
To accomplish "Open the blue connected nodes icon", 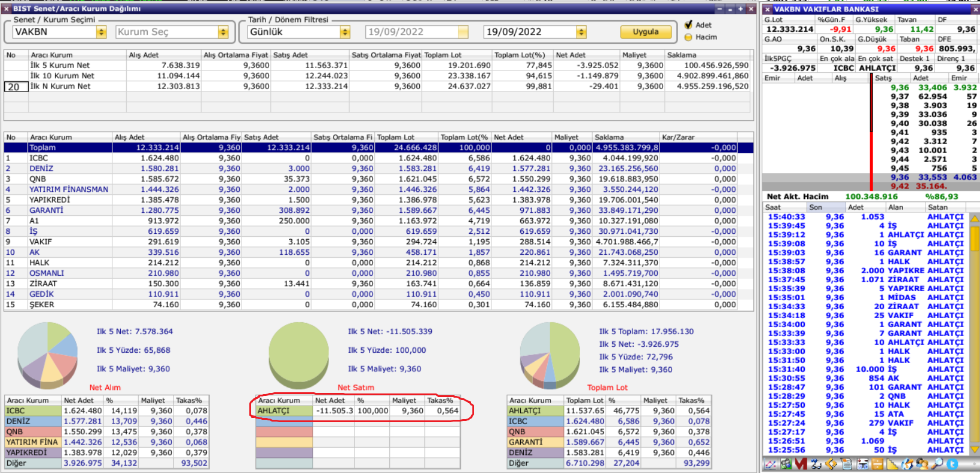I will [816, 464].
